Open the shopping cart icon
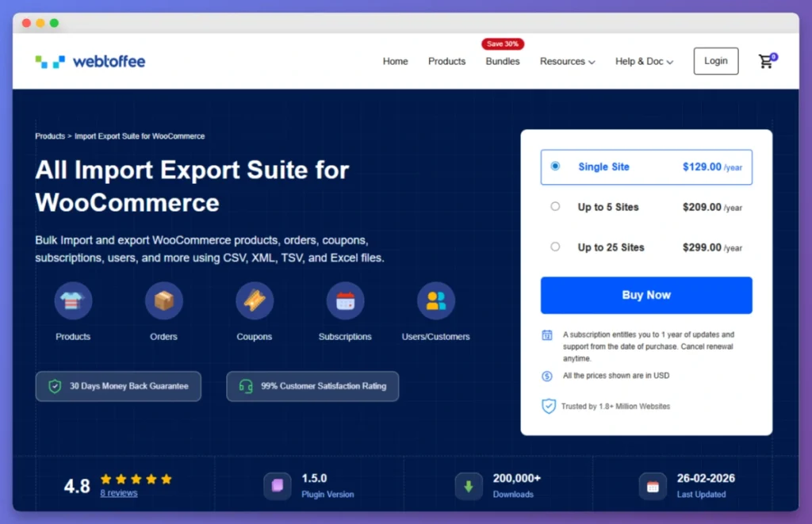Screen dimensions: 812x524 (x=765, y=61)
